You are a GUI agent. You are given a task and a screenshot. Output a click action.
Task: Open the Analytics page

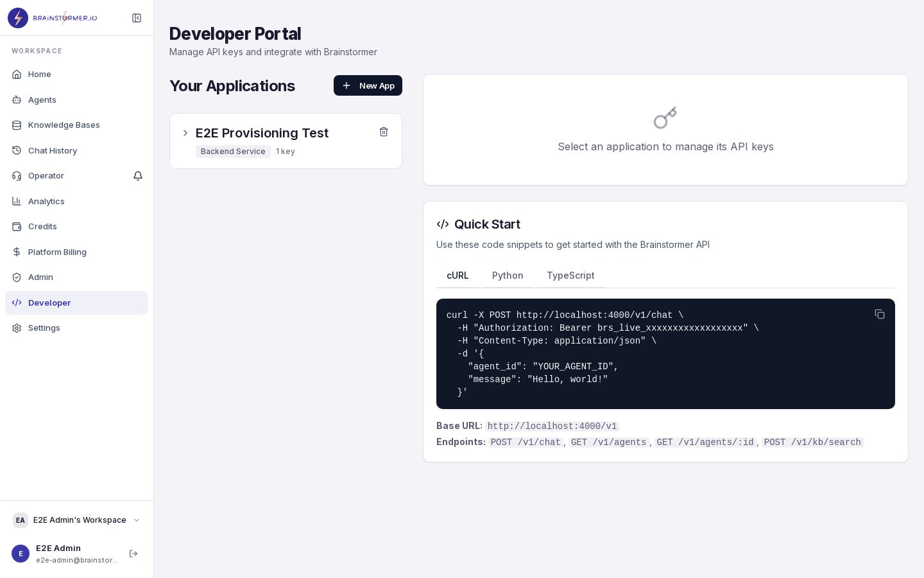point(76,201)
